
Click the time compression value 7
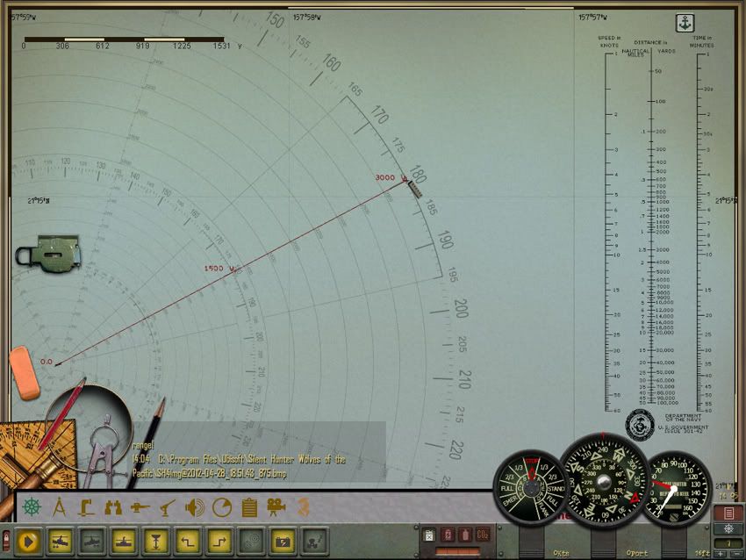[x=728, y=542]
